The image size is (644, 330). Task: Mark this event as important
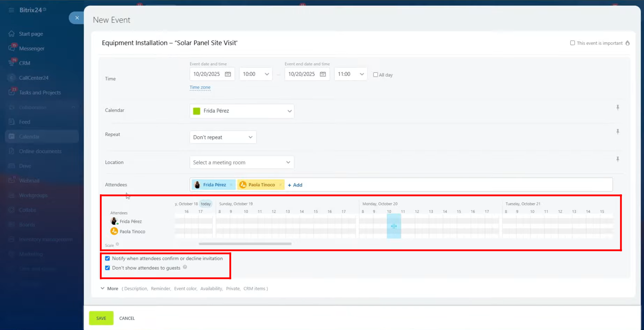[572, 43]
